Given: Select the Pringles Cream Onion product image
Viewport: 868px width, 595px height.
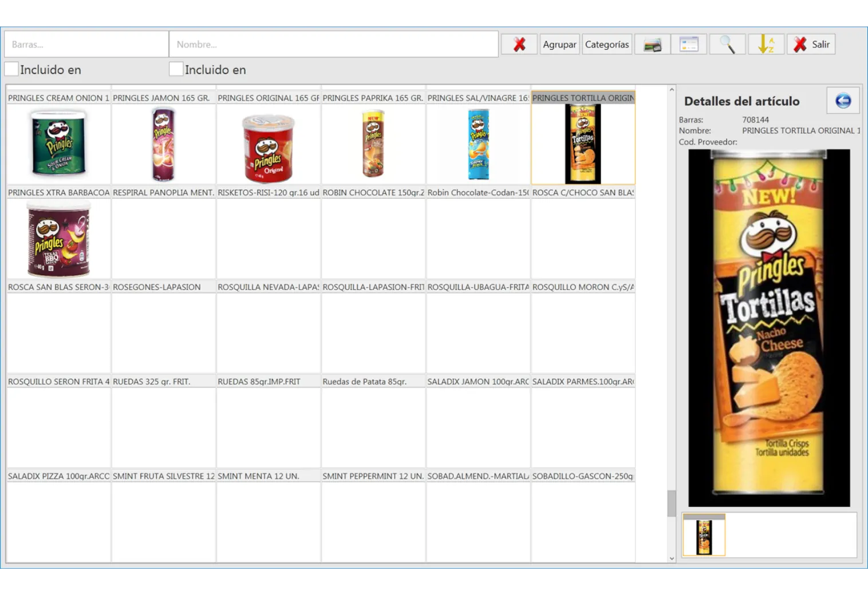Looking at the screenshot, I should [x=58, y=144].
